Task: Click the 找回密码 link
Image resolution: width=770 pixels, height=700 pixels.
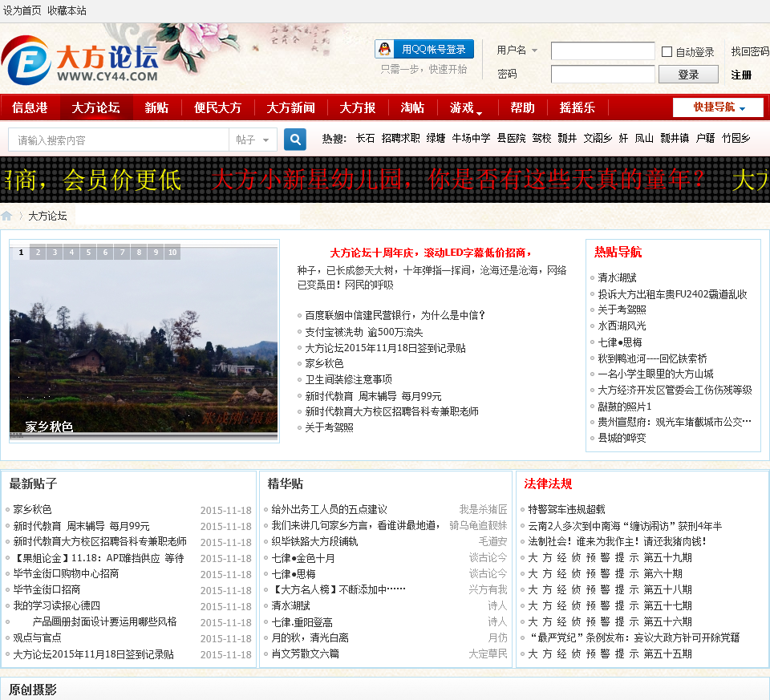Action: click(x=750, y=51)
